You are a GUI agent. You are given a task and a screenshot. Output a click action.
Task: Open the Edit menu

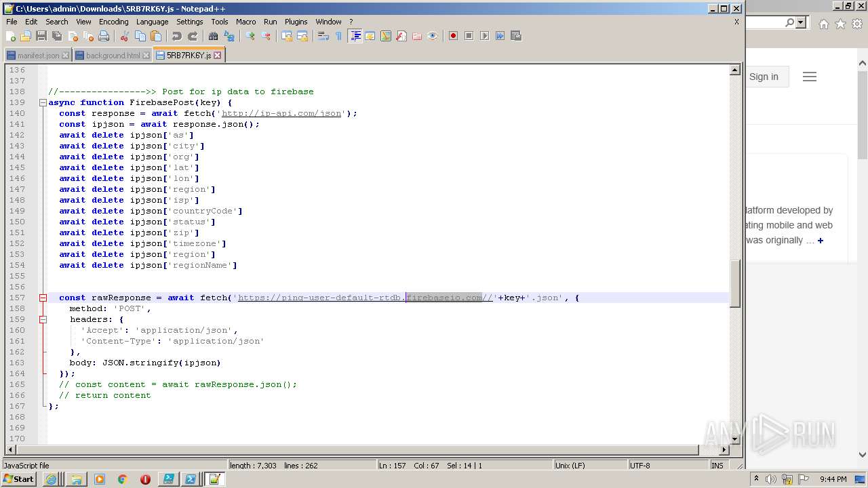point(31,22)
